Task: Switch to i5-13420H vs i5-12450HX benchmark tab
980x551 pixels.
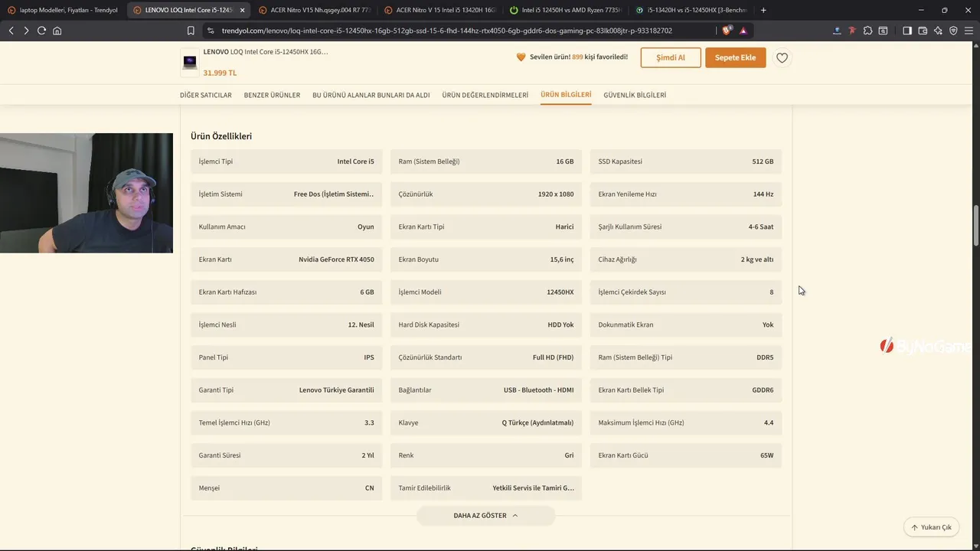Action: pos(691,10)
